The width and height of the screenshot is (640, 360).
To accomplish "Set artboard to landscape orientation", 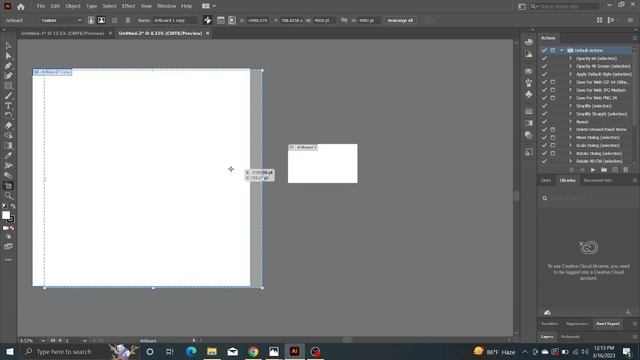I will point(101,20).
